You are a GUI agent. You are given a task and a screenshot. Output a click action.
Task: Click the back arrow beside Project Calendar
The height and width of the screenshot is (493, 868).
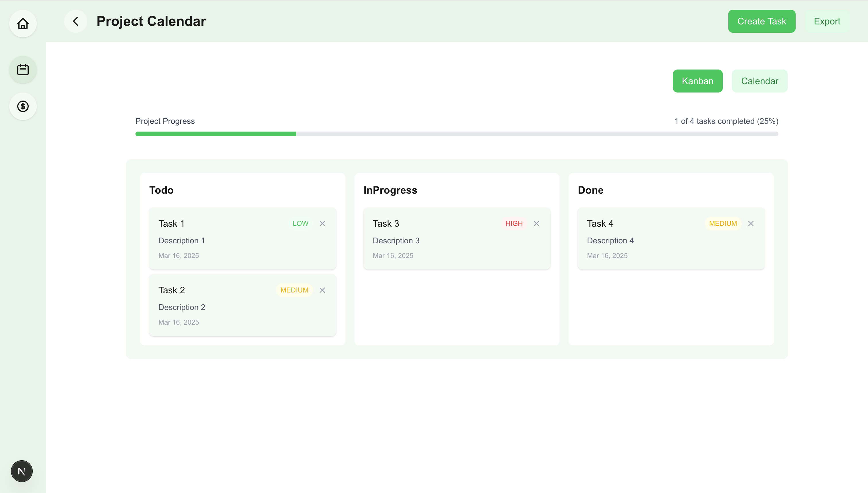point(75,21)
